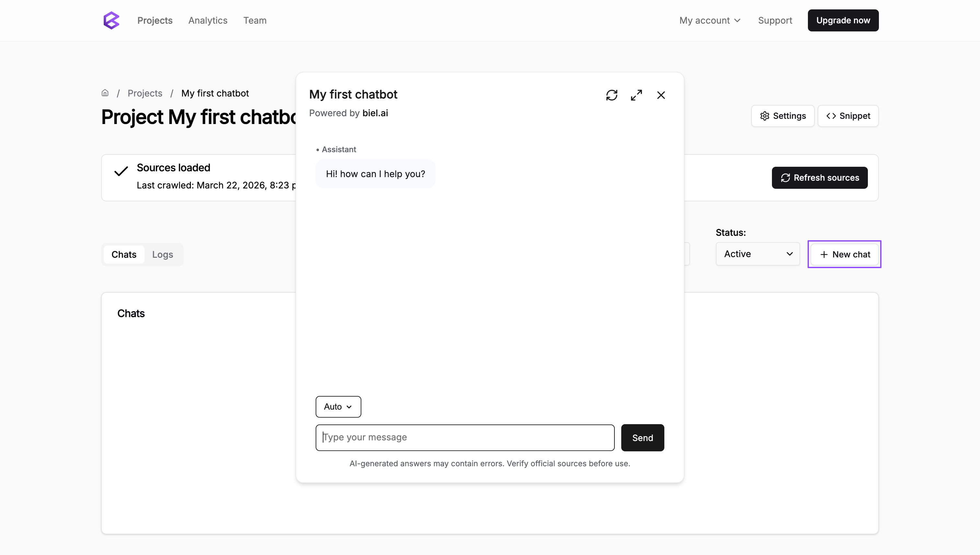This screenshot has width=980, height=555.
Task: Select the Chats tab
Action: pos(124,254)
